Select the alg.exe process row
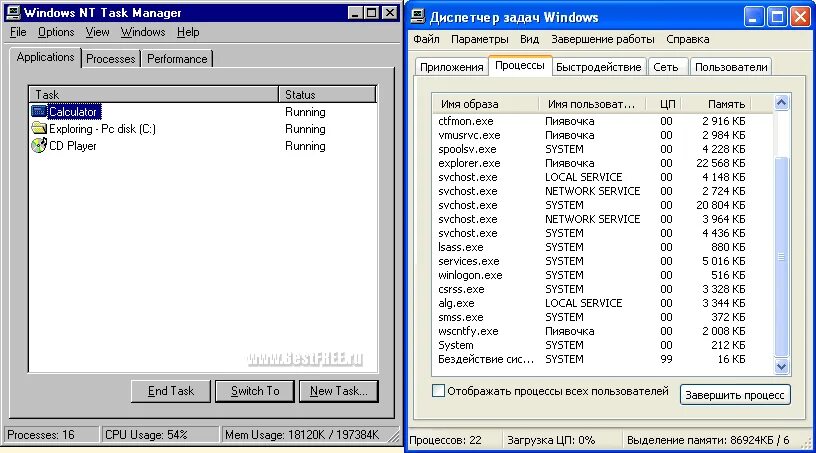The width and height of the screenshot is (816, 453). click(602, 303)
